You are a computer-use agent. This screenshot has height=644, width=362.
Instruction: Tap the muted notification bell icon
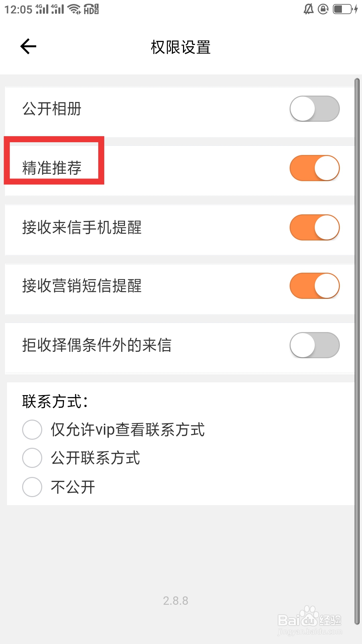click(308, 9)
